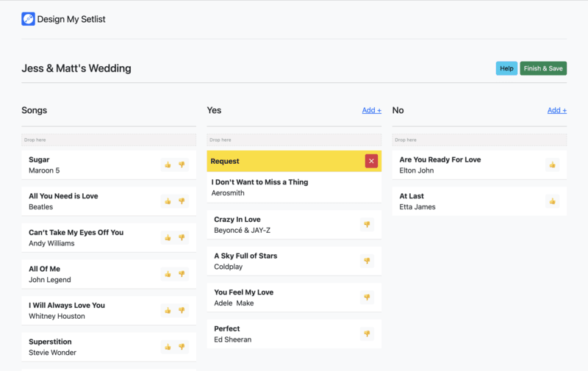
Task: Click Add + in the No column
Action: [x=557, y=110]
